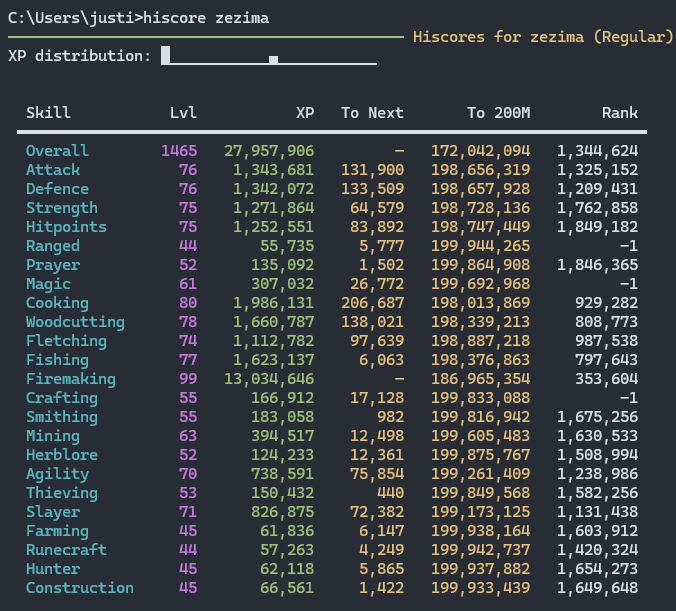The width and height of the screenshot is (676, 611).
Task: Click the tall first bar in XP distribution
Action: pos(166,55)
